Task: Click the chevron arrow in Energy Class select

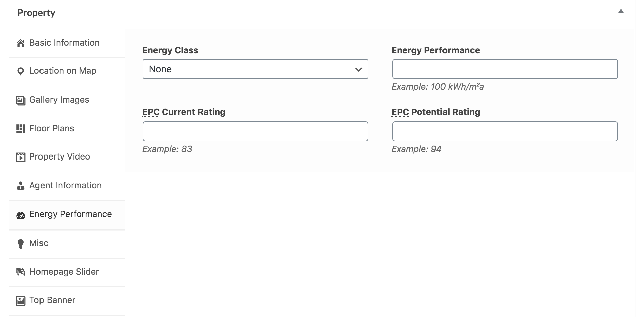Action: [x=359, y=70]
